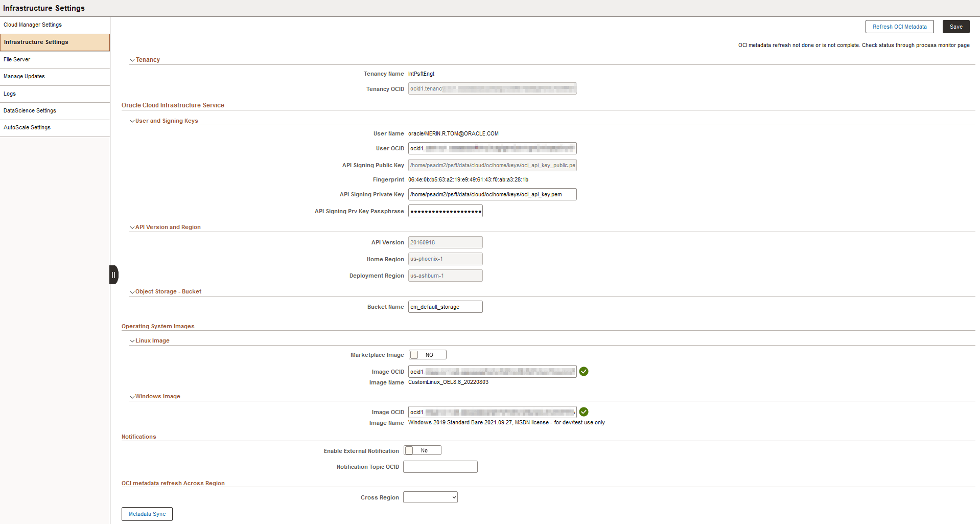Collapse the User and Signing Keys section
This screenshot has height=524, width=980.
(x=132, y=121)
